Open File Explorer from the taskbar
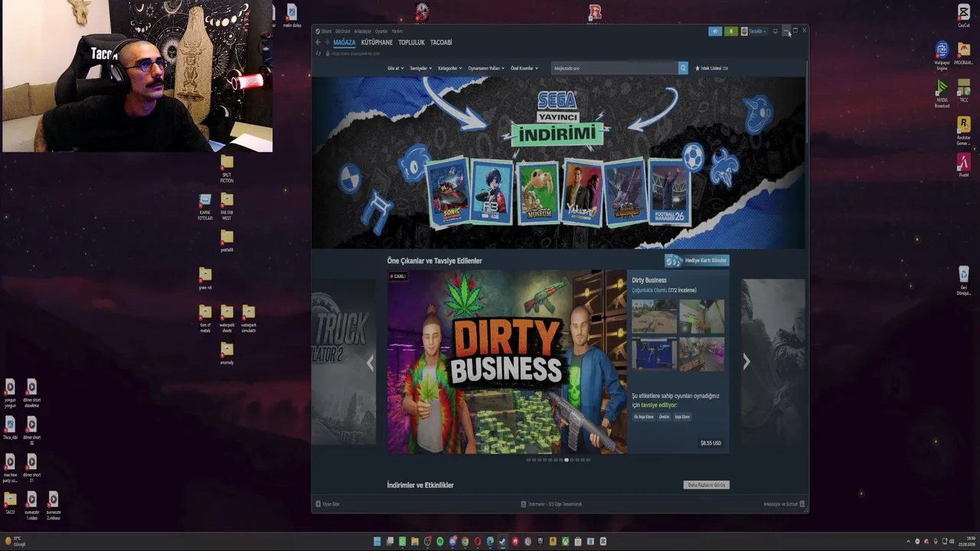The height and width of the screenshot is (551, 980). click(x=415, y=542)
